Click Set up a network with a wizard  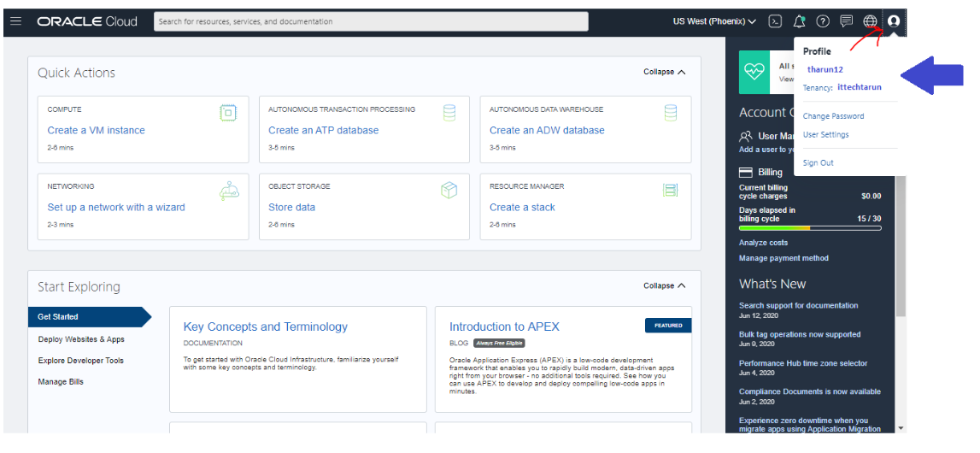coord(116,207)
